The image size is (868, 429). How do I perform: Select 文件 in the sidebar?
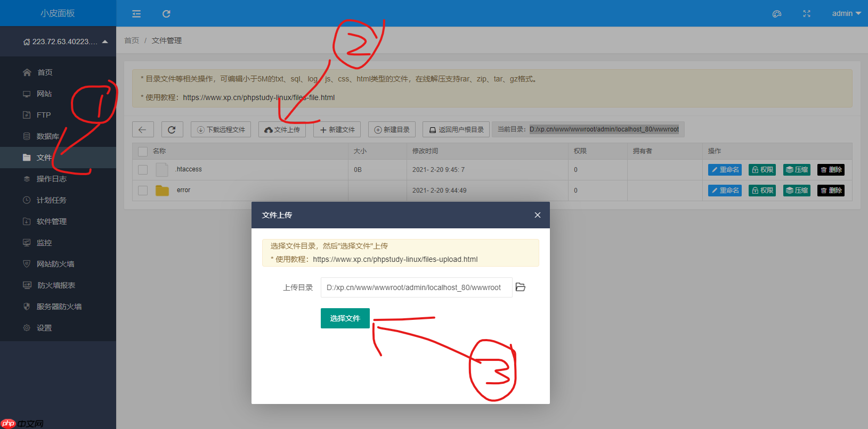click(x=58, y=158)
